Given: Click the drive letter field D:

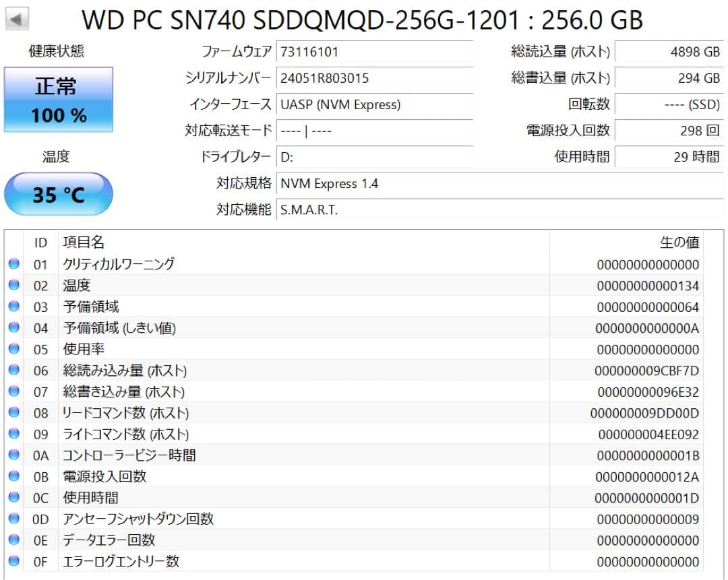Looking at the screenshot, I should point(375,157).
